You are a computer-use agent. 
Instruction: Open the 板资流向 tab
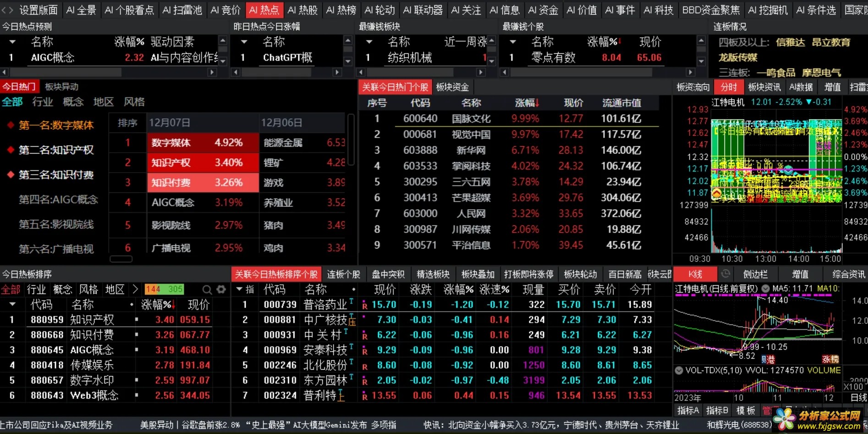[x=693, y=87]
